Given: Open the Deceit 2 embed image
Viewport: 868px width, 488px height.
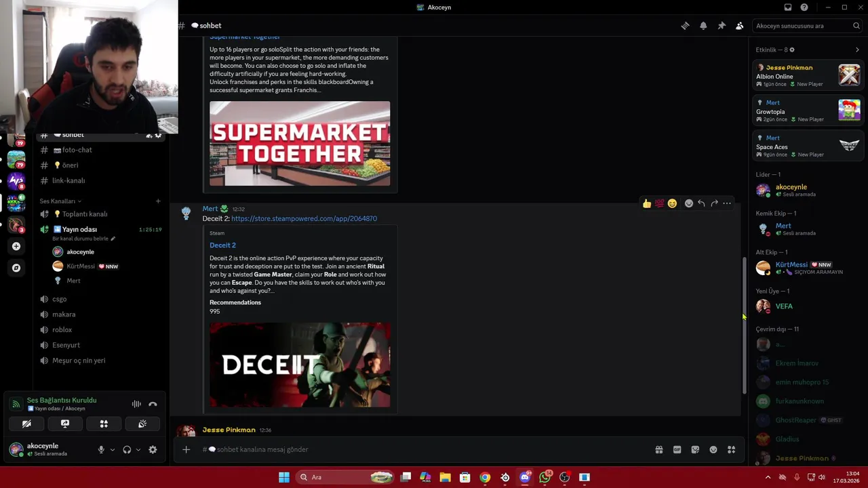Looking at the screenshot, I should coord(300,365).
